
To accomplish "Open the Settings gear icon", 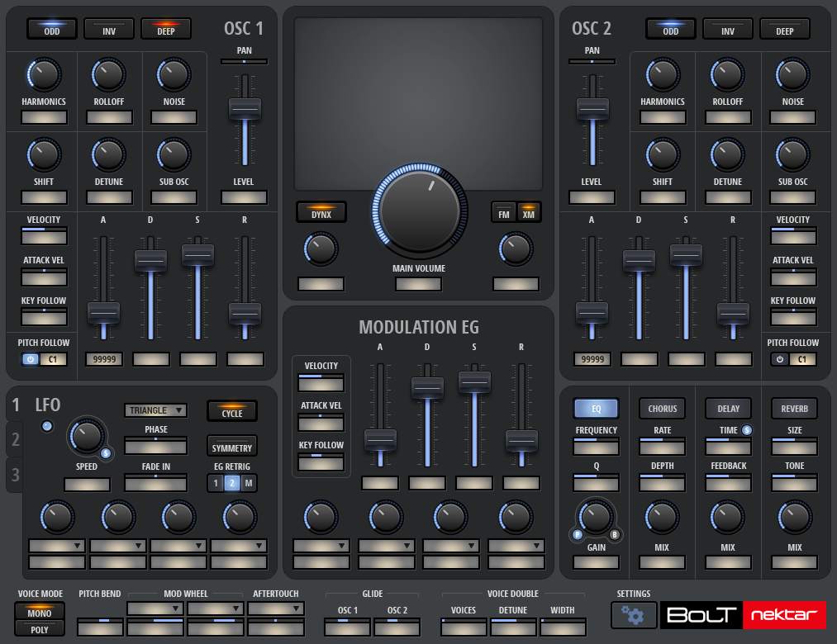I will 634,615.
